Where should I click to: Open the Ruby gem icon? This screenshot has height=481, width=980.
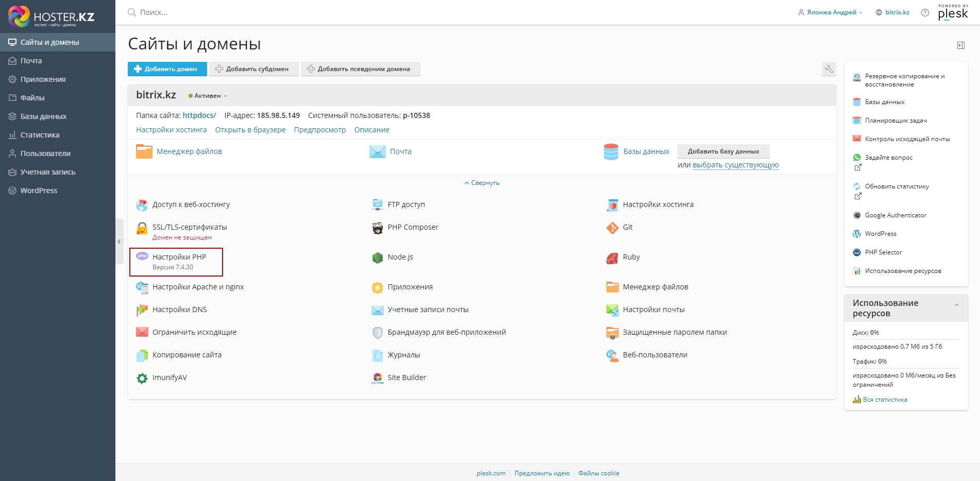coord(613,257)
